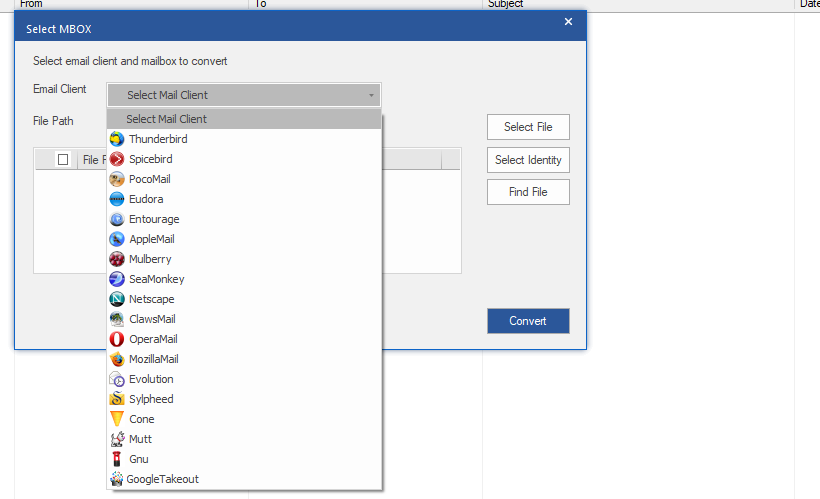Screen dimensions: 820x499
Task: Select Netscape mail client entry
Action: click(x=244, y=299)
